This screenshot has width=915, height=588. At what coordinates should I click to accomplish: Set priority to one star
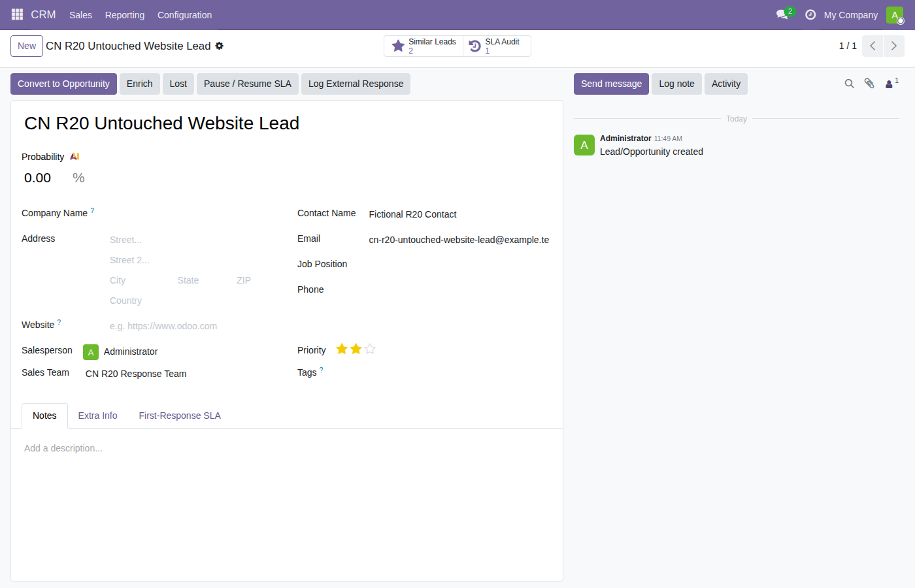tap(342, 350)
